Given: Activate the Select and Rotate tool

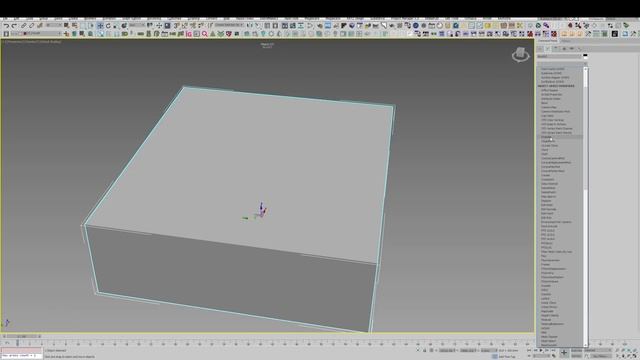Looking at the screenshot, I should pos(108,26).
